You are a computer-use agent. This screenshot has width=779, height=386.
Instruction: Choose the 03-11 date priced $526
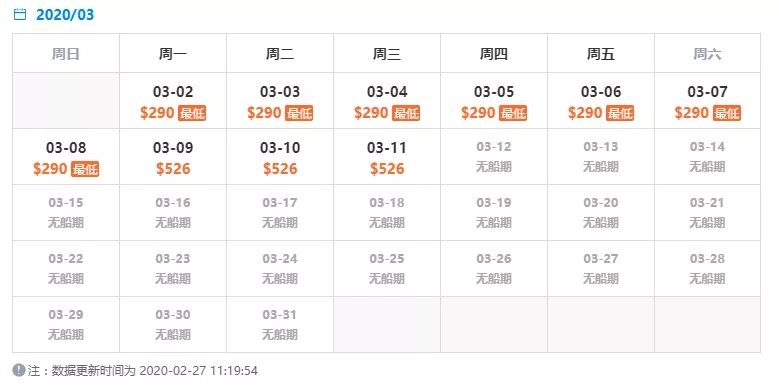tap(387, 157)
